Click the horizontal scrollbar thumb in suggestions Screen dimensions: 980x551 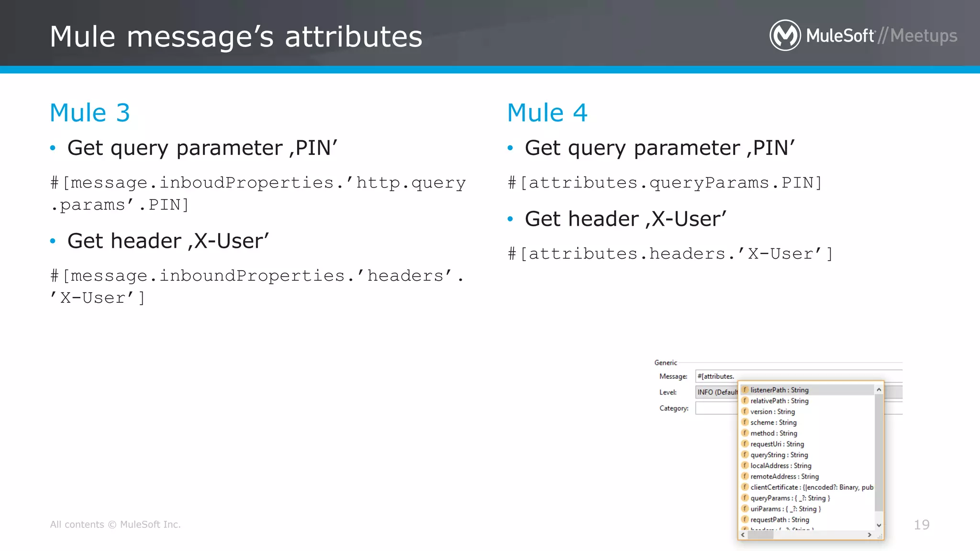coord(760,535)
